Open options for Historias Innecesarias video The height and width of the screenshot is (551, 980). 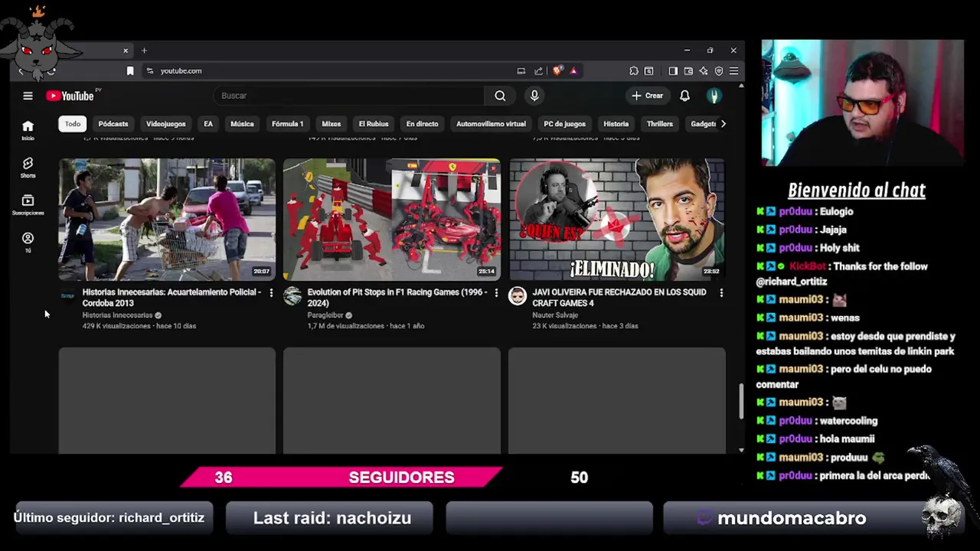271,293
